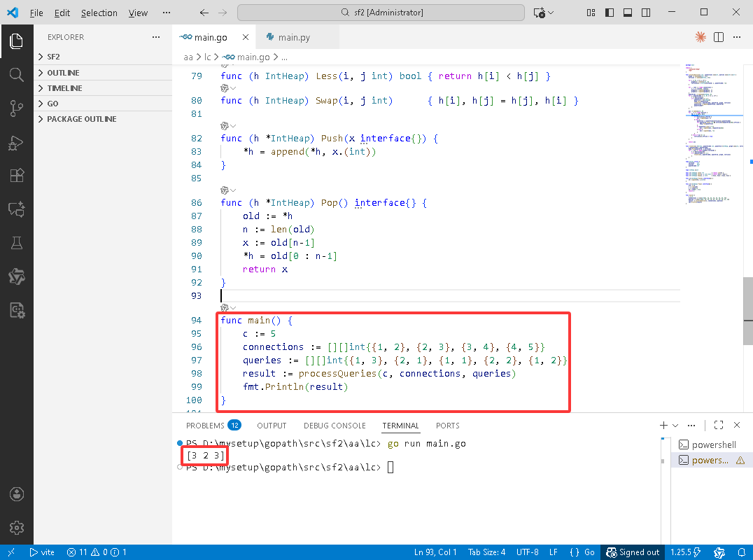Click the vite run button in status bar
This screenshot has height=560, width=753.
[x=42, y=552]
